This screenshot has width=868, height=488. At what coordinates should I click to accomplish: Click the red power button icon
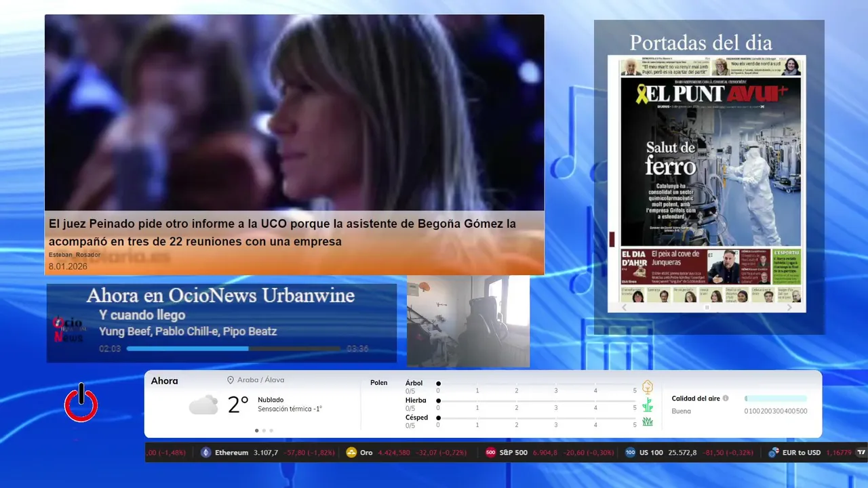81,403
